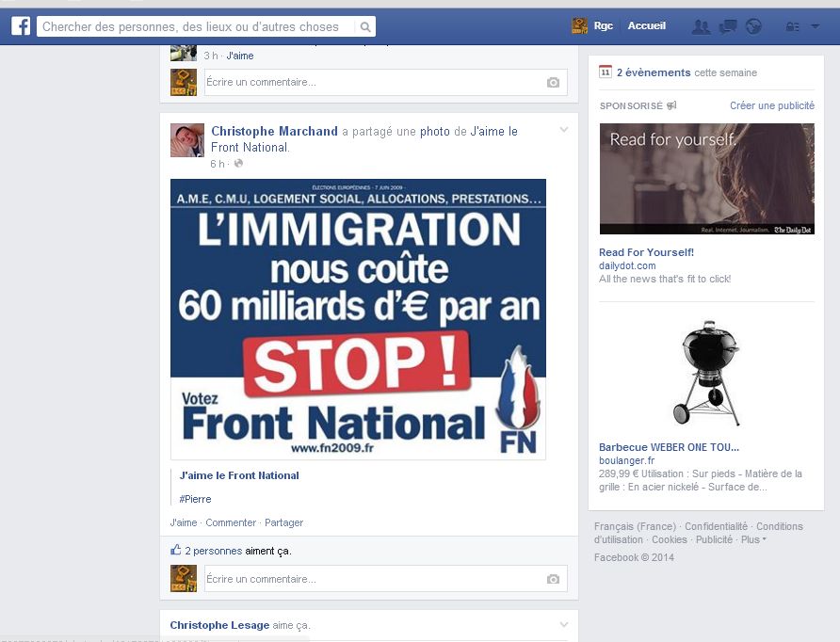
Task: Expand options chevron on Christophe Lesage's story
Action: tap(563, 624)
